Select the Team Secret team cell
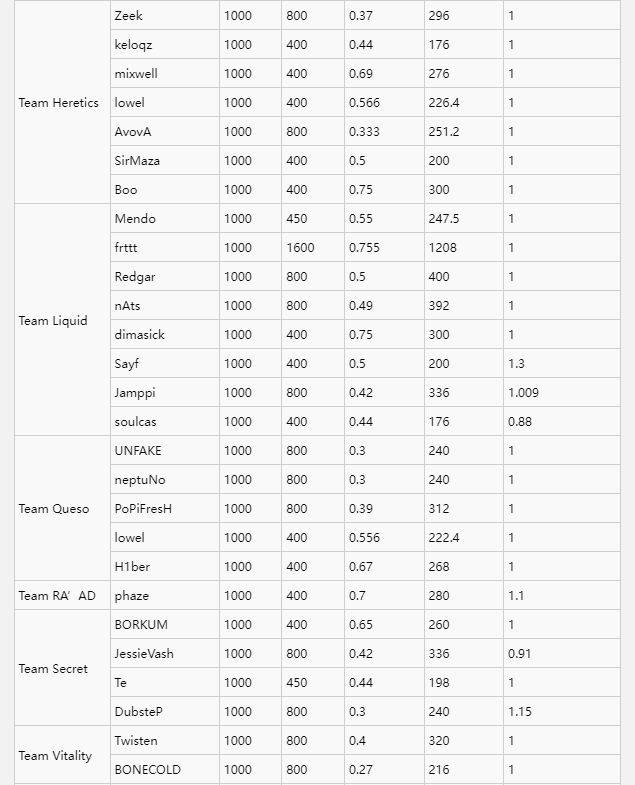635x785 pixels. 53,669
